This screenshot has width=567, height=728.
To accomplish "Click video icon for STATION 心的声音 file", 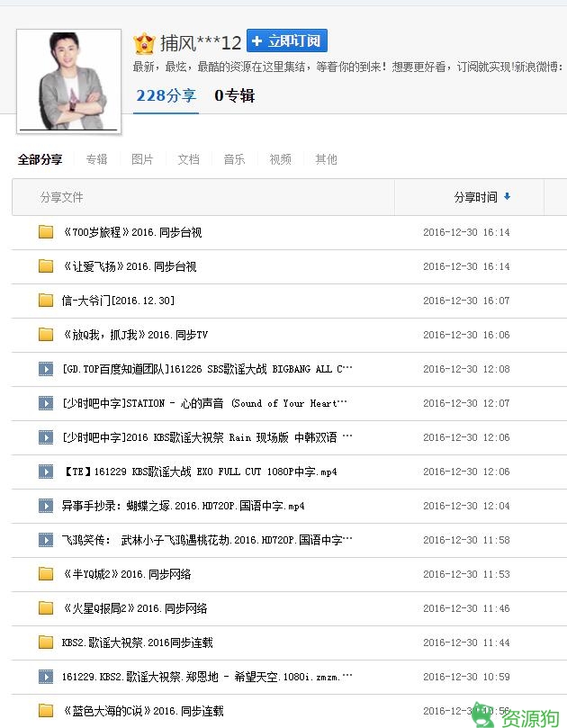I will 46,403.
